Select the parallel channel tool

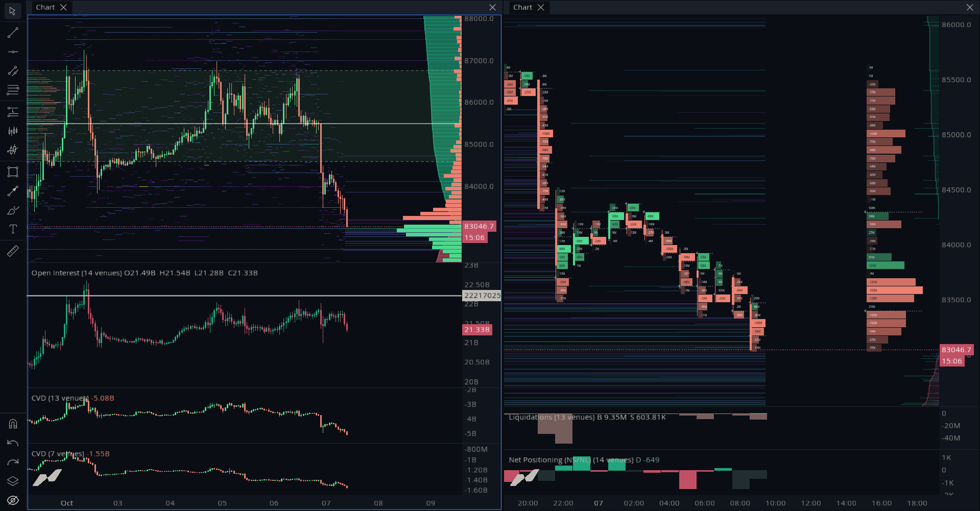coord(13,71)
